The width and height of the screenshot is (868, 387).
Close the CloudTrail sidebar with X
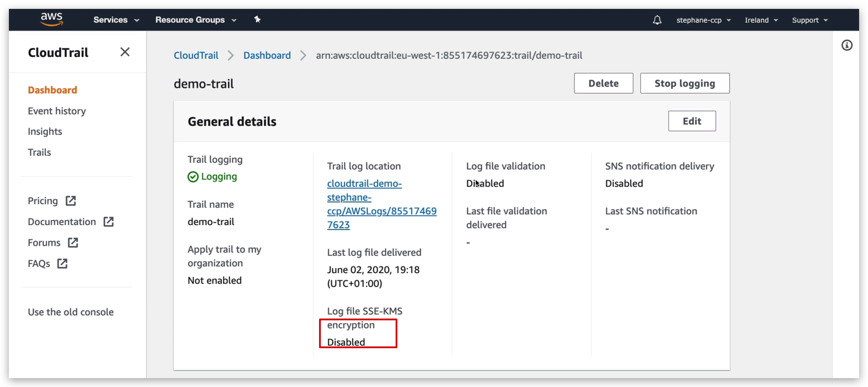pyautogui.click(x=125, y=52)
